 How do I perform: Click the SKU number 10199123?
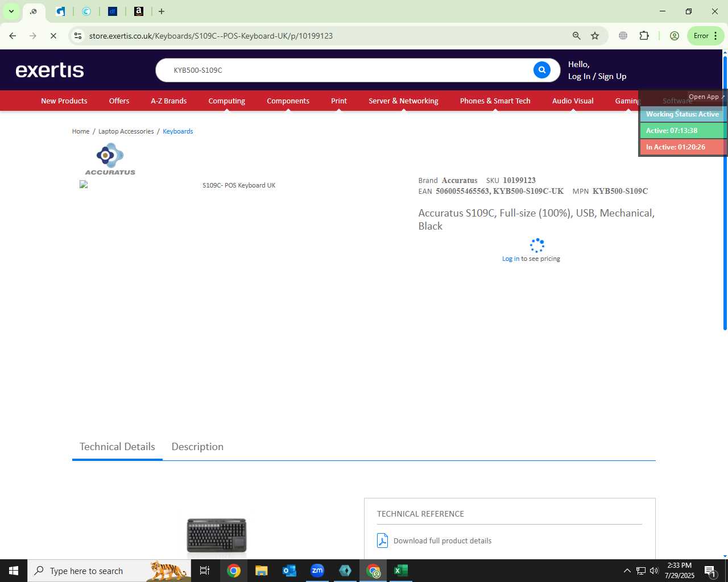click(x=519, y=180)
